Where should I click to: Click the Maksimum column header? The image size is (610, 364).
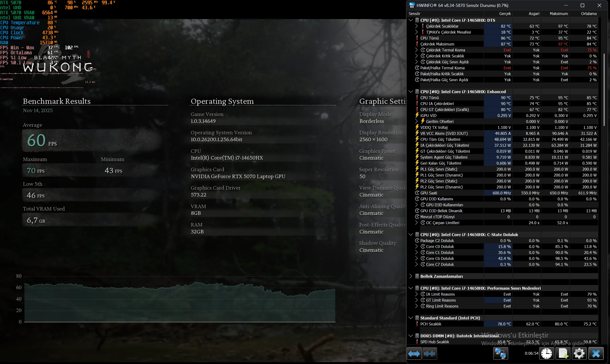(x=555, y=14)
